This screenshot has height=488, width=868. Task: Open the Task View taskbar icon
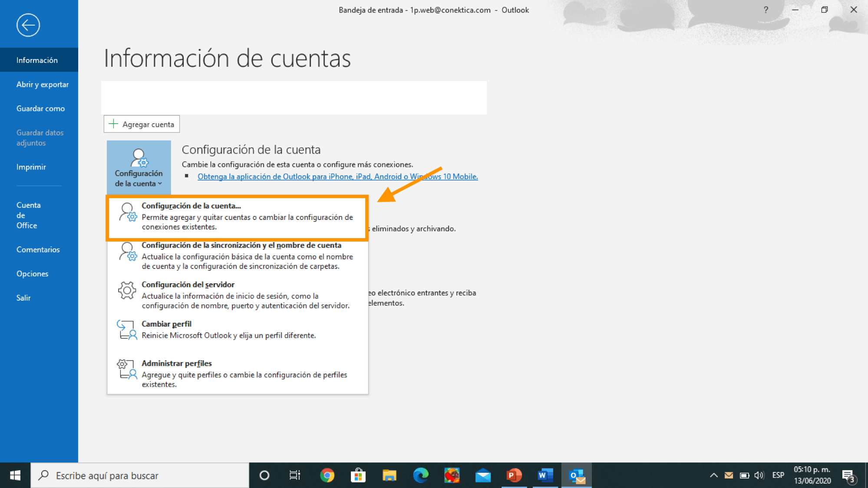[295, 475]
